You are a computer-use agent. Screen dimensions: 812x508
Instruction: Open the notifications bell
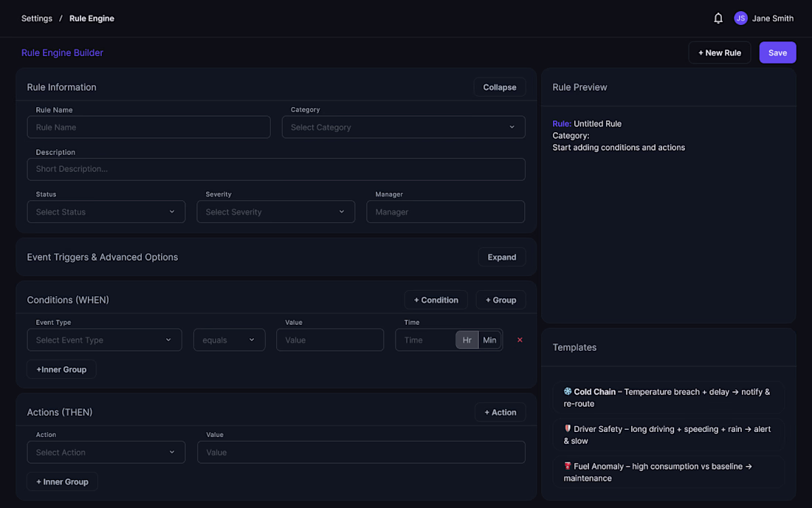click(x=718, y=18)
